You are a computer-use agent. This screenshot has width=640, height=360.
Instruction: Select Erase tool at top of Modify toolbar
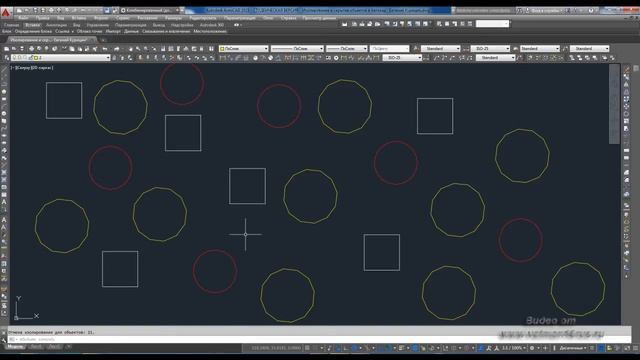[x=627, y=69]
